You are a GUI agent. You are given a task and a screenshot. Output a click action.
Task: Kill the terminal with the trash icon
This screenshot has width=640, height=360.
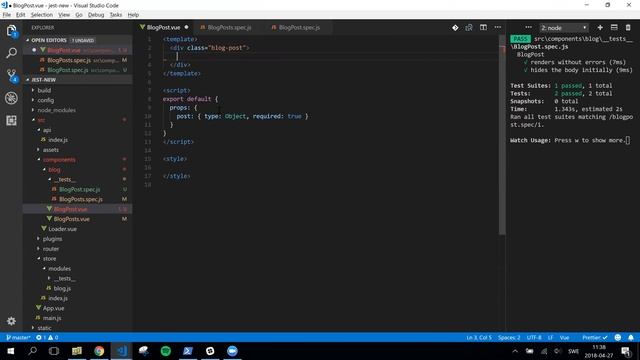pyautogui.click(x=628, y=28)
